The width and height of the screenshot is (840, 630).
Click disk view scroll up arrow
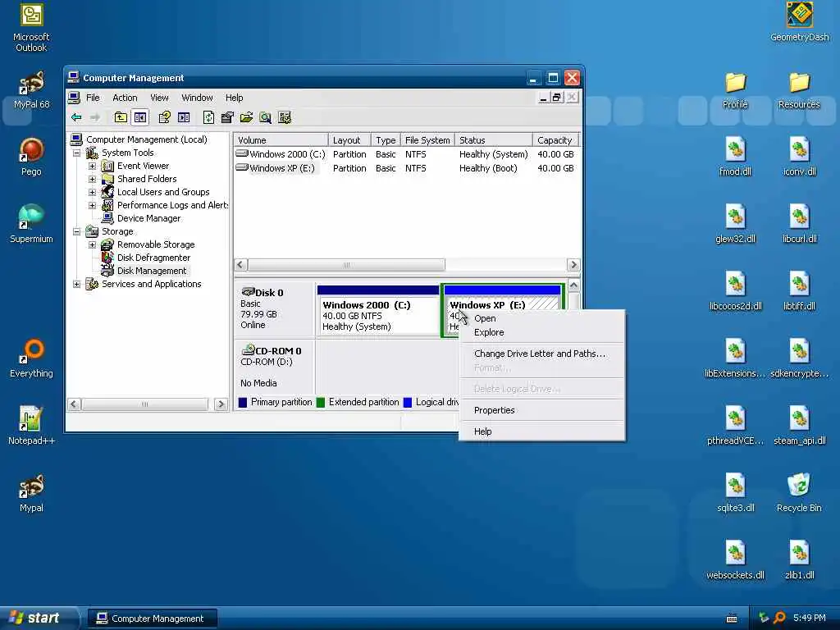tap(573, 285)
